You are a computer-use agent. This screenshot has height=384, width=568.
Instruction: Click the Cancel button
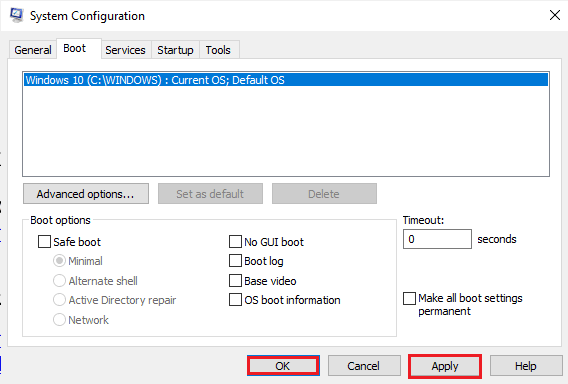point(364,366)
